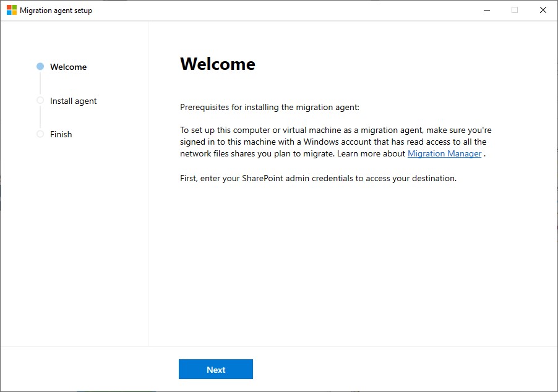The width and height of the screenshot is (558, 392).
Task: Click the "Migration agent setup" title text
Action: coord(56,11)
